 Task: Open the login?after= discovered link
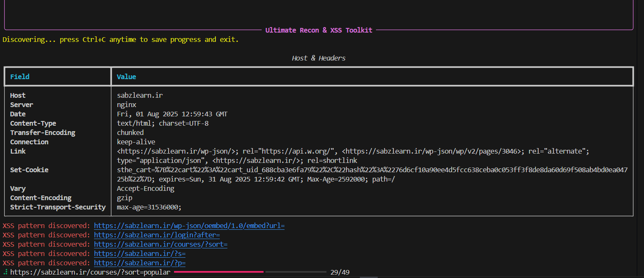(157, 235)
